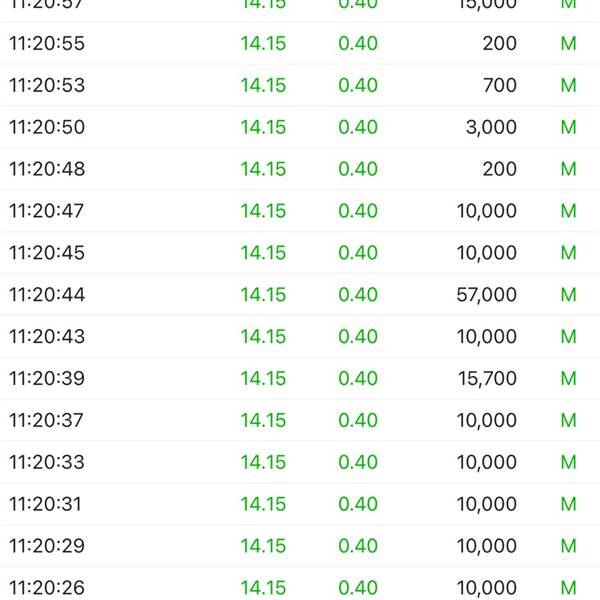Open the 11:20:47 trade row

click(300, 211)
